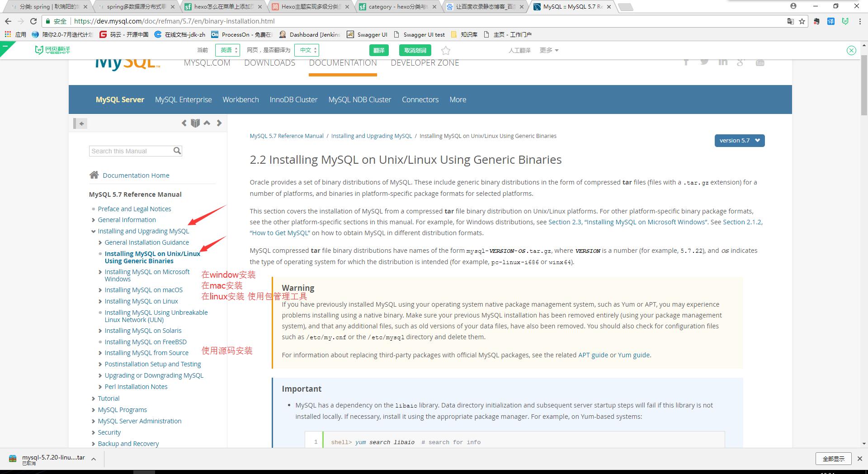Click the Google Plus icon in header

click(741, 62)
